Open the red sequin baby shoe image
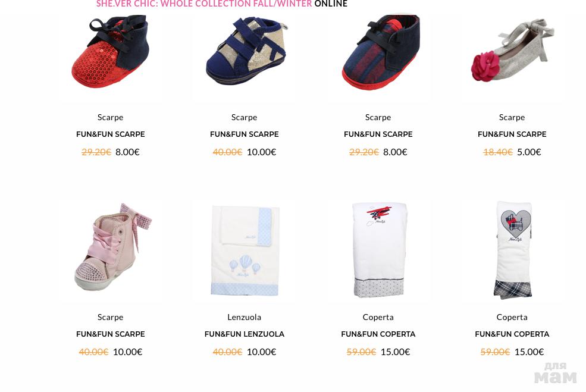The width and height of the screenshot is (586, 392). [x=110, y=52]
